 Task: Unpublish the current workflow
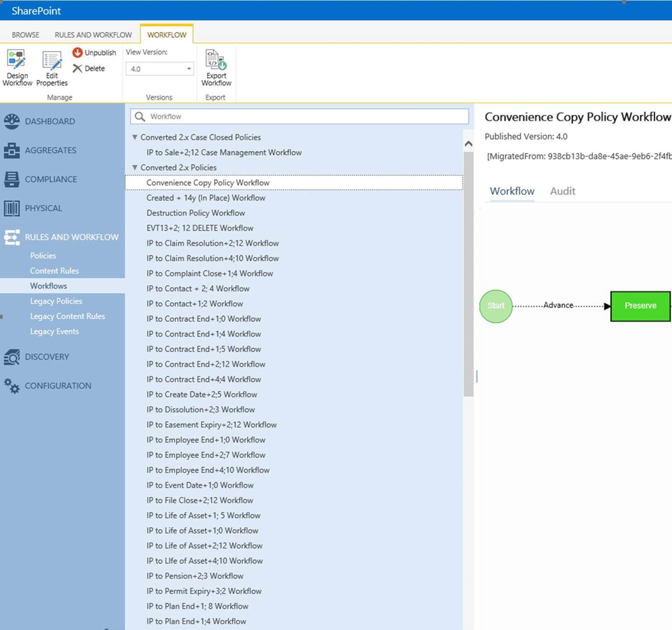pos(94,53)
